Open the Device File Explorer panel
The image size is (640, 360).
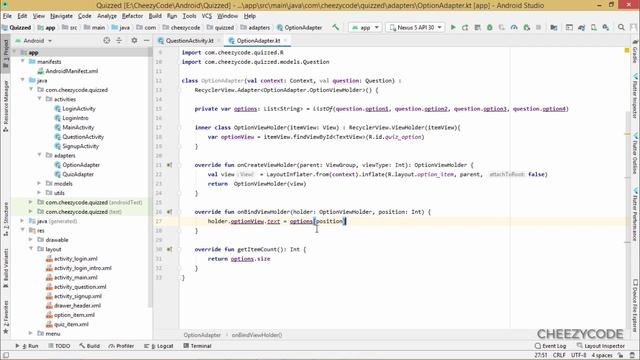click(x=635, y=305)
